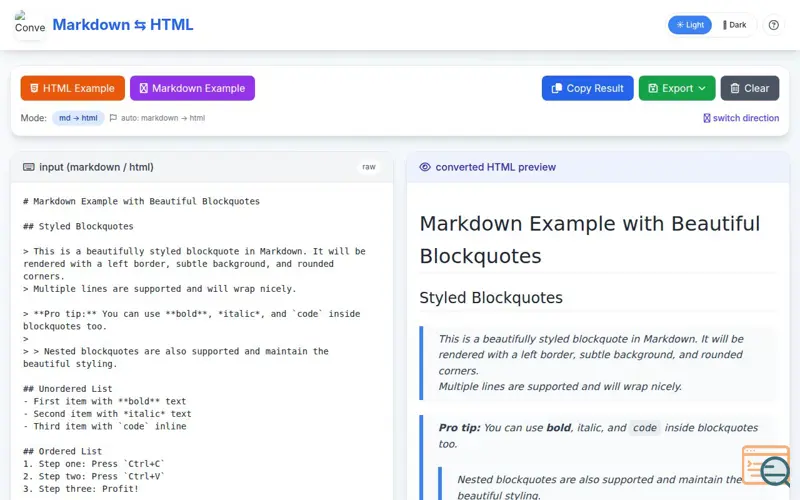Clear the input with Clear button
Image resolution: width=800 pixels, height=500 pixels.
pyautogui.click(x=749, y=88)
